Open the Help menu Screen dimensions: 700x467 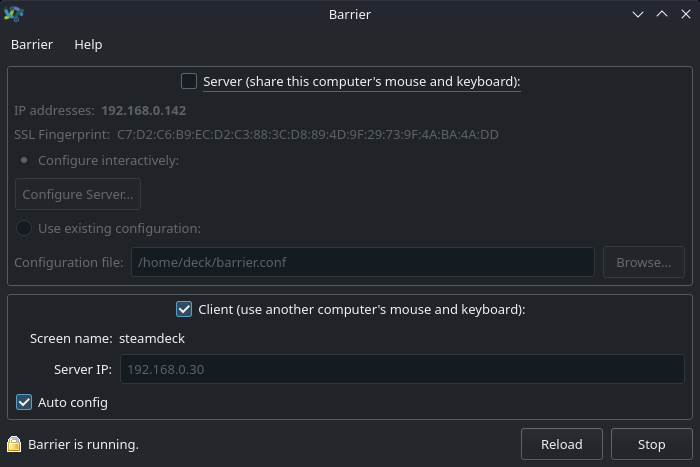tap(88, 45)
